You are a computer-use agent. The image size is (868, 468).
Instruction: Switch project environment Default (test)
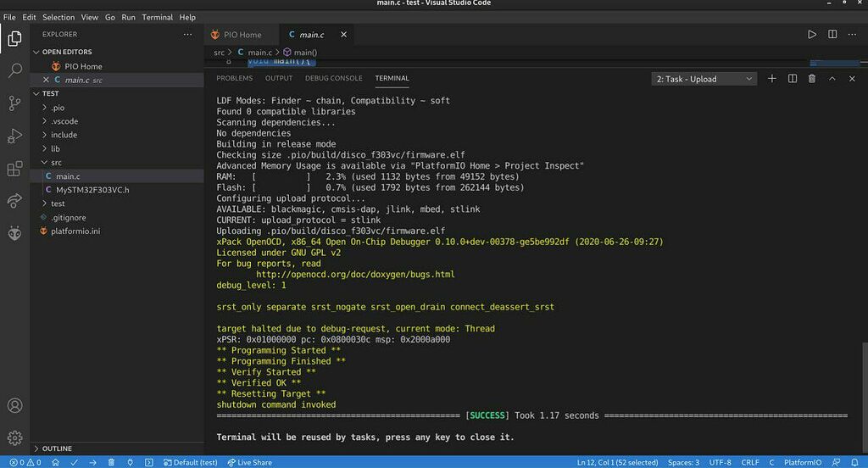(190, 462)
